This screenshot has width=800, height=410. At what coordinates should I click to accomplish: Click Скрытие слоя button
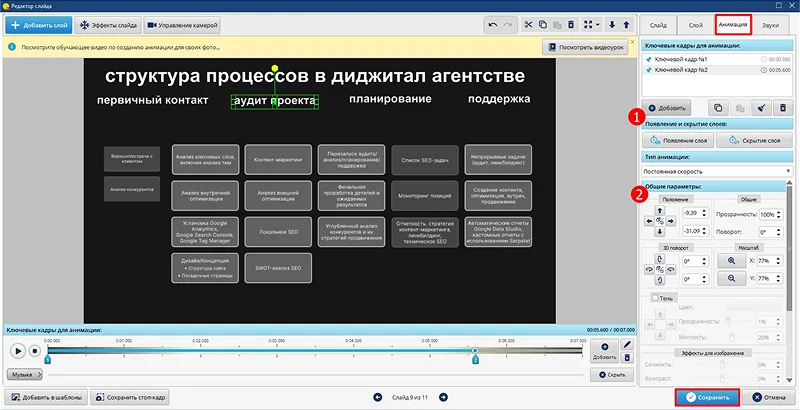754,140
